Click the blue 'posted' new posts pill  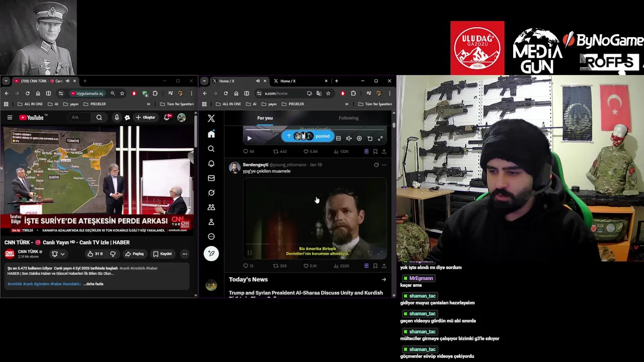click(307, 136)
